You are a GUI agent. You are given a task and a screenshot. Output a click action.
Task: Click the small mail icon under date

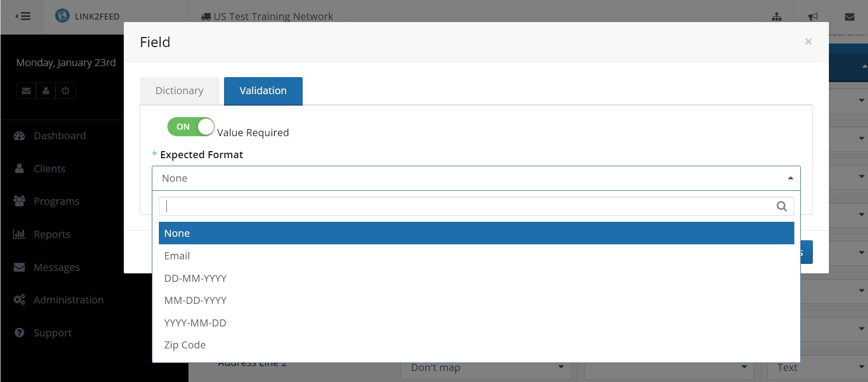(x=27, y=91)
